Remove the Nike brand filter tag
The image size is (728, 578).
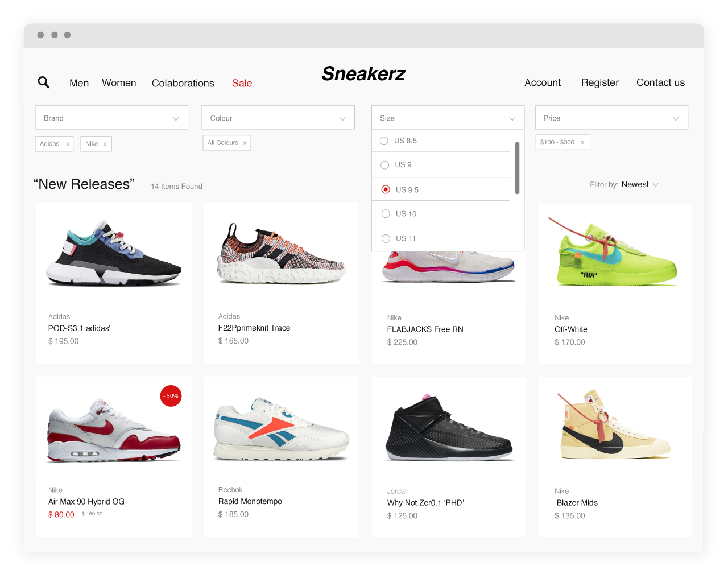click(x=105, y=144)
